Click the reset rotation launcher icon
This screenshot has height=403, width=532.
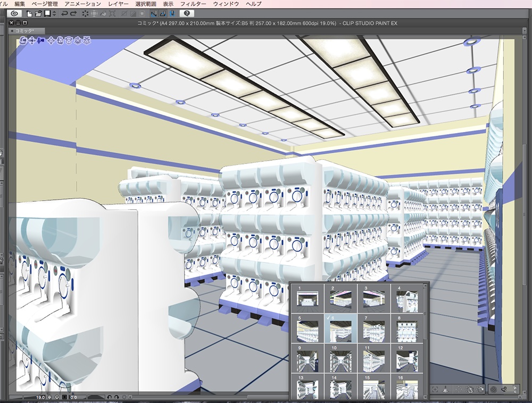480,390
